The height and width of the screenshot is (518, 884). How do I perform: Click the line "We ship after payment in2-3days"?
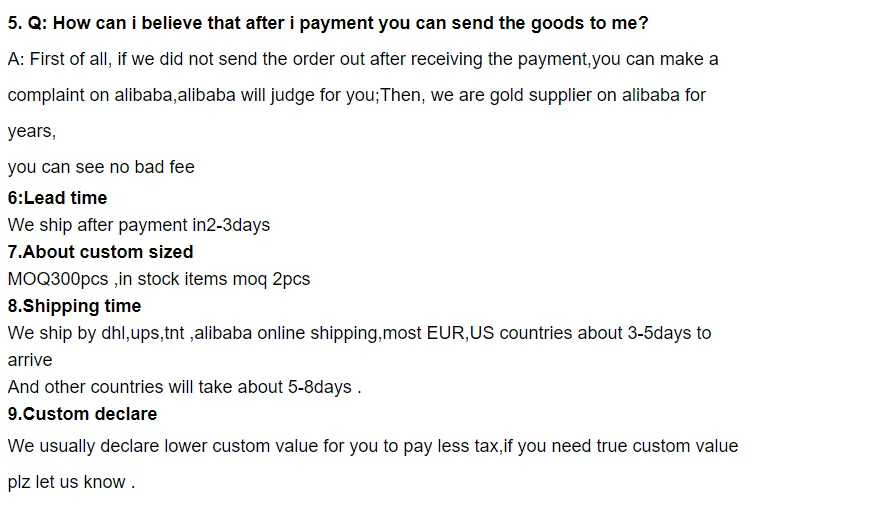click(139, 225)
